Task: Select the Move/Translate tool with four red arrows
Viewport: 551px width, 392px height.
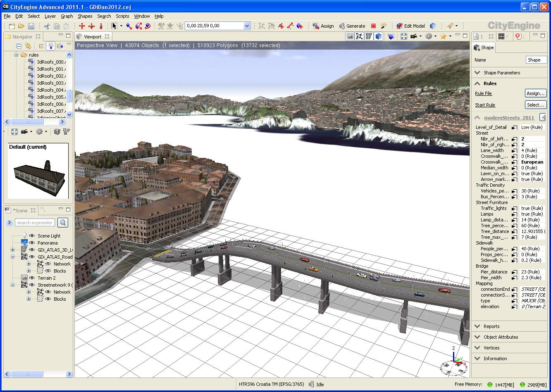Action: [x=82, y=26]
